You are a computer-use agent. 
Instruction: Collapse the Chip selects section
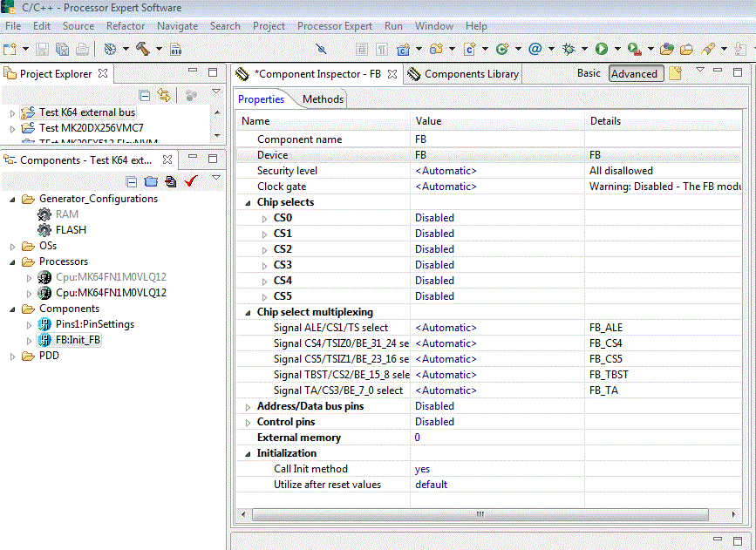click(247, 201)
